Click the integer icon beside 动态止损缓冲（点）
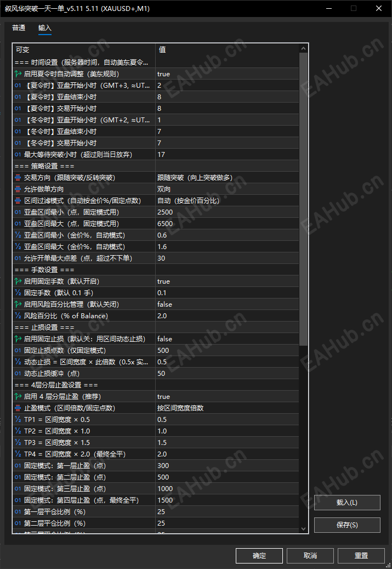 pyautogui.click(x=18, y=374)
